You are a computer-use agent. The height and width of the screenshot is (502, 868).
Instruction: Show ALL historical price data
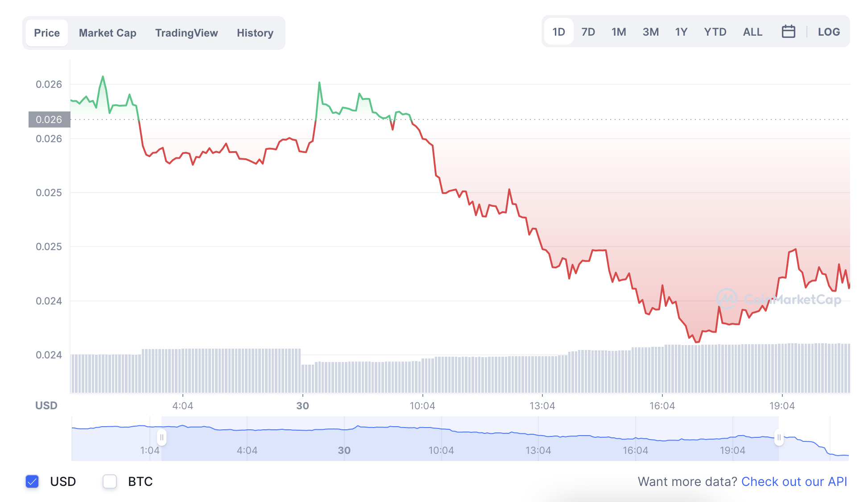point(752,32)
